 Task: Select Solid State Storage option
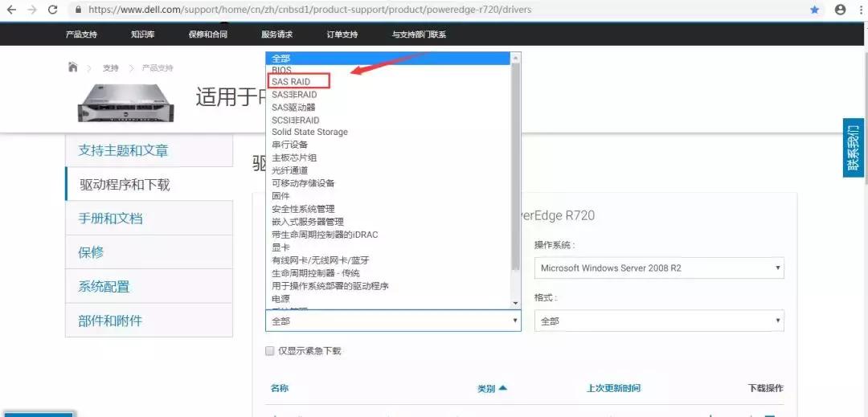coord(387,133)
